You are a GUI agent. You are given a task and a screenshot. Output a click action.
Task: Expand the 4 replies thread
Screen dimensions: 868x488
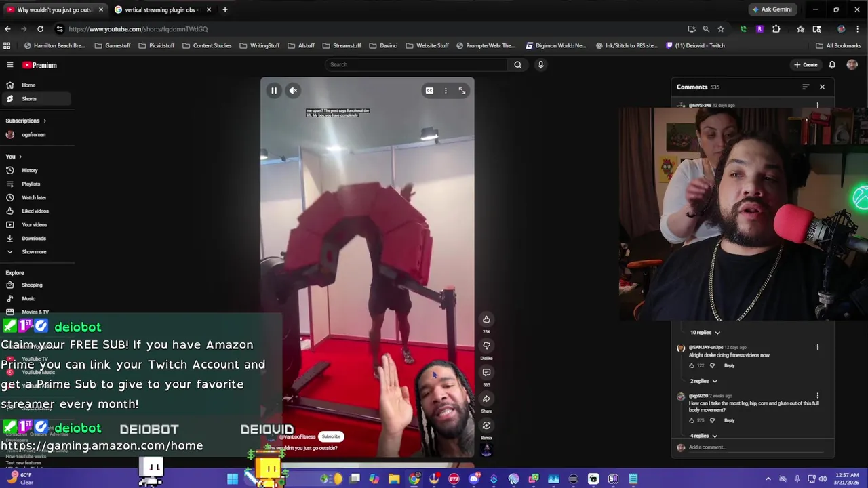(x=703, y=436)
